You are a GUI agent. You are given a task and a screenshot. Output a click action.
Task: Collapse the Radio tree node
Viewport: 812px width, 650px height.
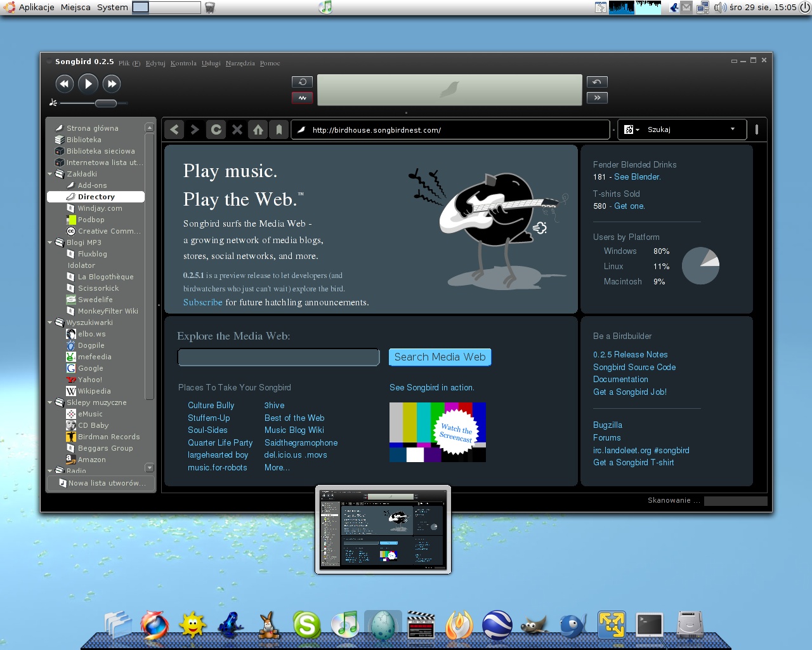click(x=50, y=471)
